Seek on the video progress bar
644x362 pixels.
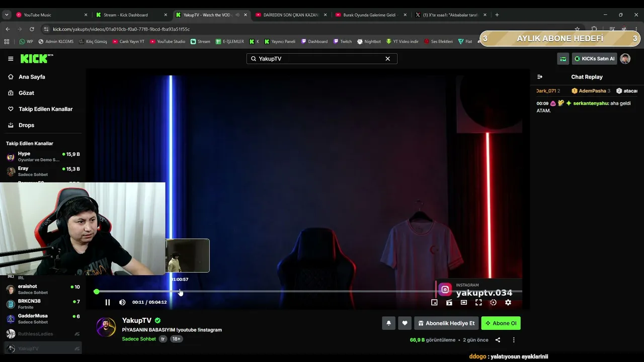point(309,292)
